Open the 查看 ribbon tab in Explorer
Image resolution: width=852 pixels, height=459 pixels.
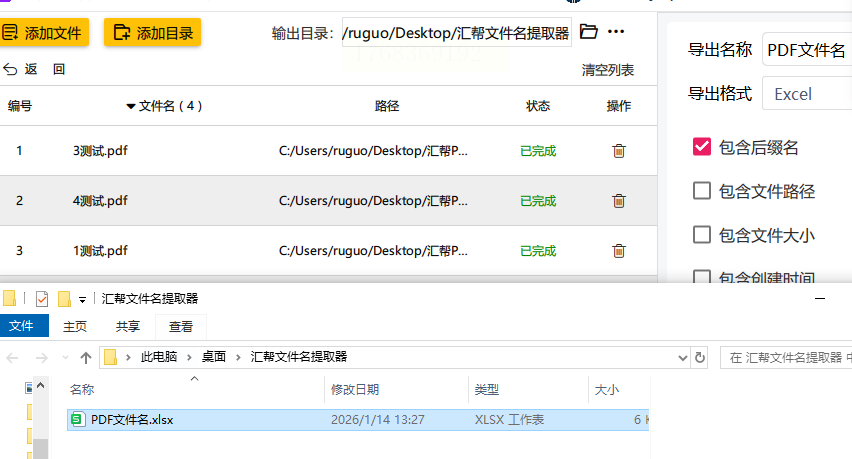click(x=180, y=326)
